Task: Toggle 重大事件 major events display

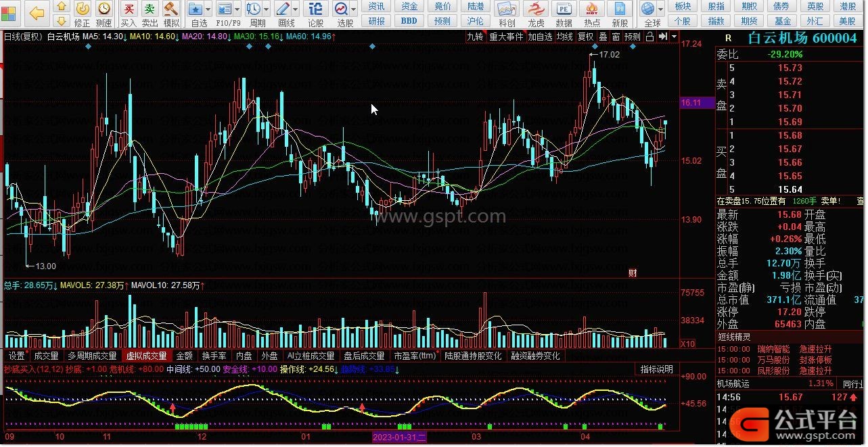Action: (x=507, y=37)
